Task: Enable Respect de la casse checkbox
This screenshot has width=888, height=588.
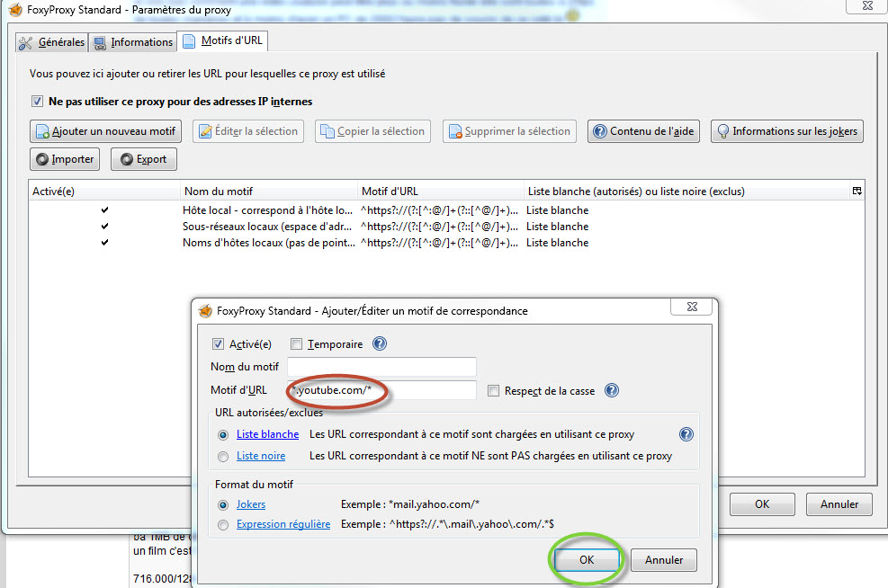Action: coord(494,391)
